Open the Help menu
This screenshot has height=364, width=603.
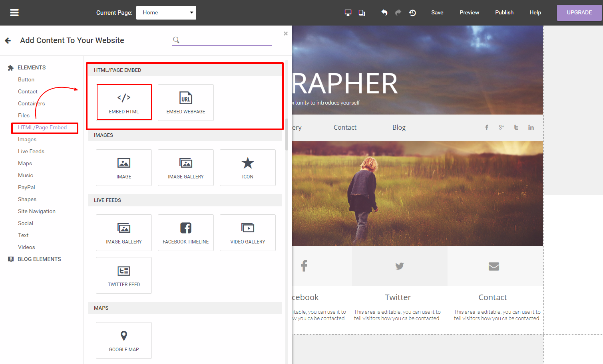click(535, 13)
